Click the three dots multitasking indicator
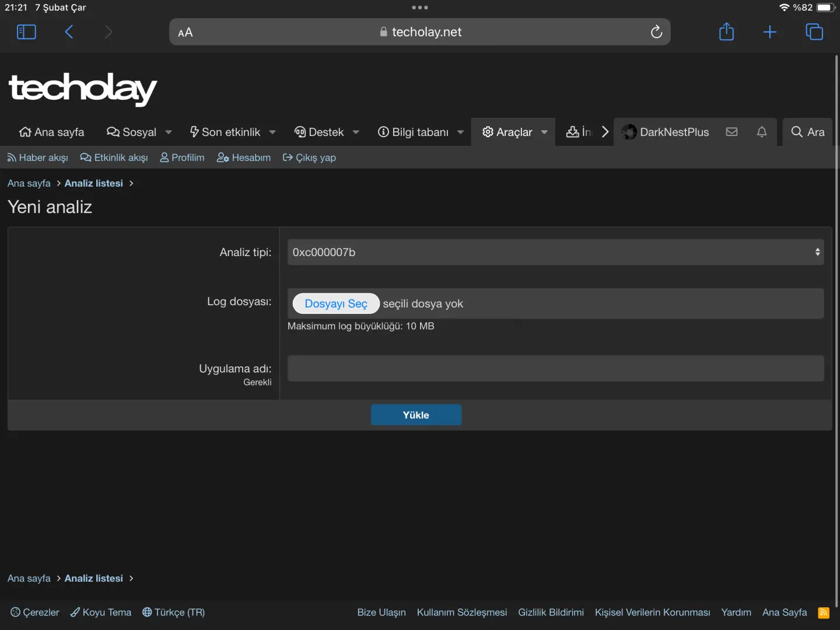Viewport: 840px width, 630px height. [x=420, y=8]
